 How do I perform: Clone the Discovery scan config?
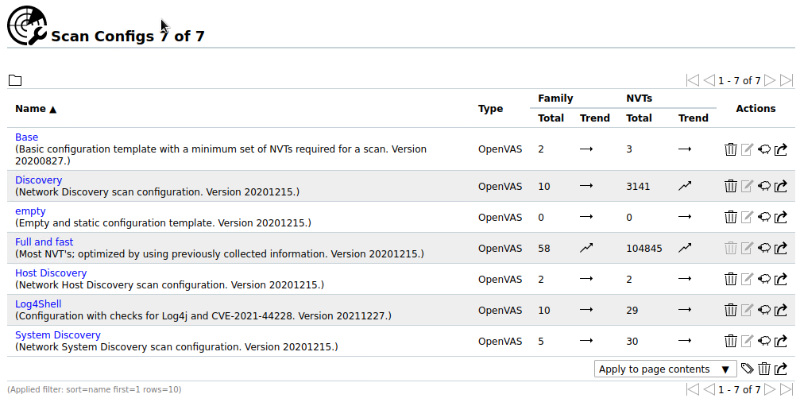[764, 185]
